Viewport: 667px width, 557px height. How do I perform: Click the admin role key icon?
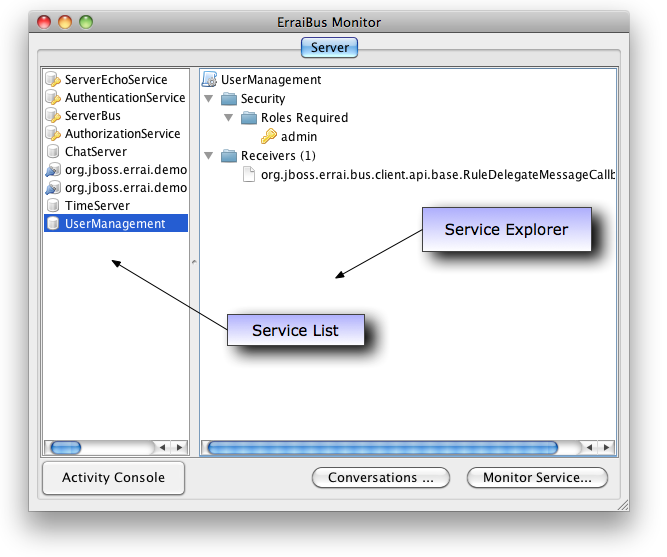tap(269, 137)
